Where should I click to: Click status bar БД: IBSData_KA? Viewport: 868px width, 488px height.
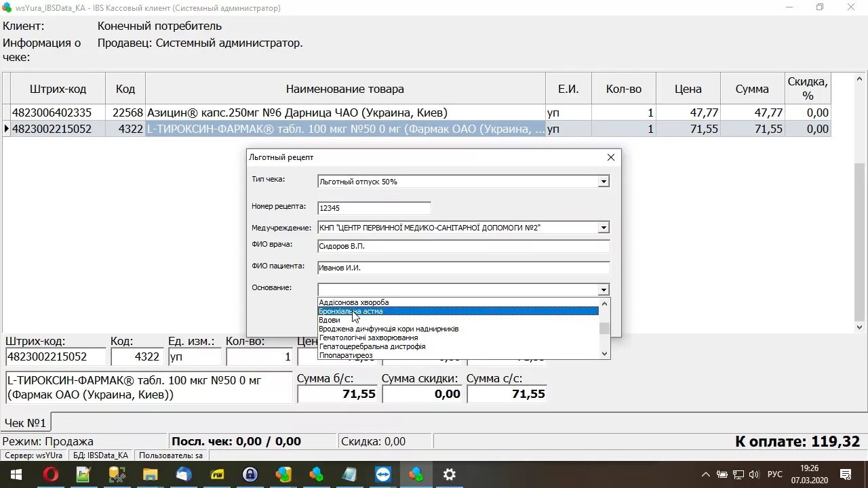100,455
